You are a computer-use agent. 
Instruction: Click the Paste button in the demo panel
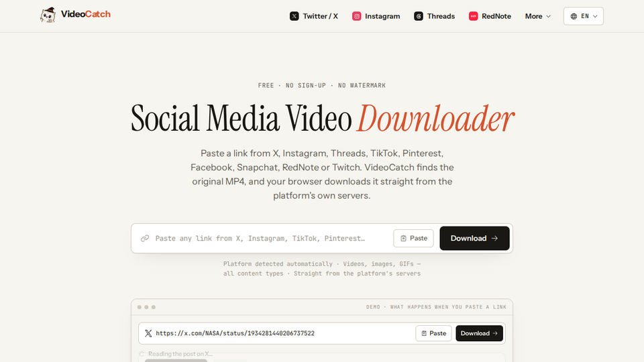point(433,333)
